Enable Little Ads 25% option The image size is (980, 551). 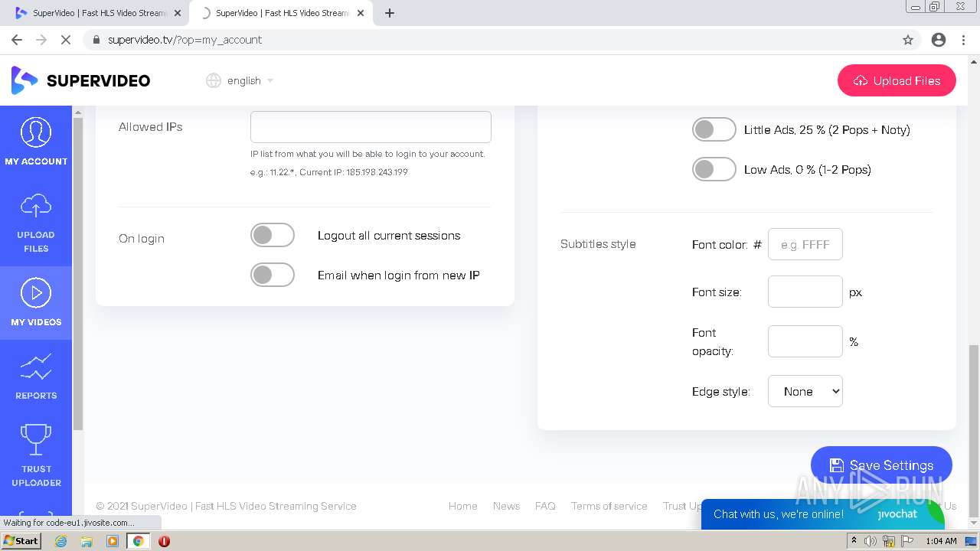pos(714,129)
